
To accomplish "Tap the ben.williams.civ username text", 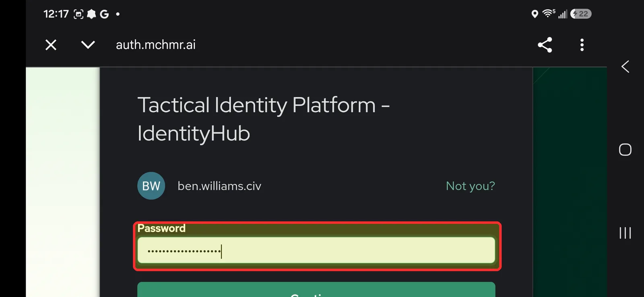I will click(x=219, y=186).
